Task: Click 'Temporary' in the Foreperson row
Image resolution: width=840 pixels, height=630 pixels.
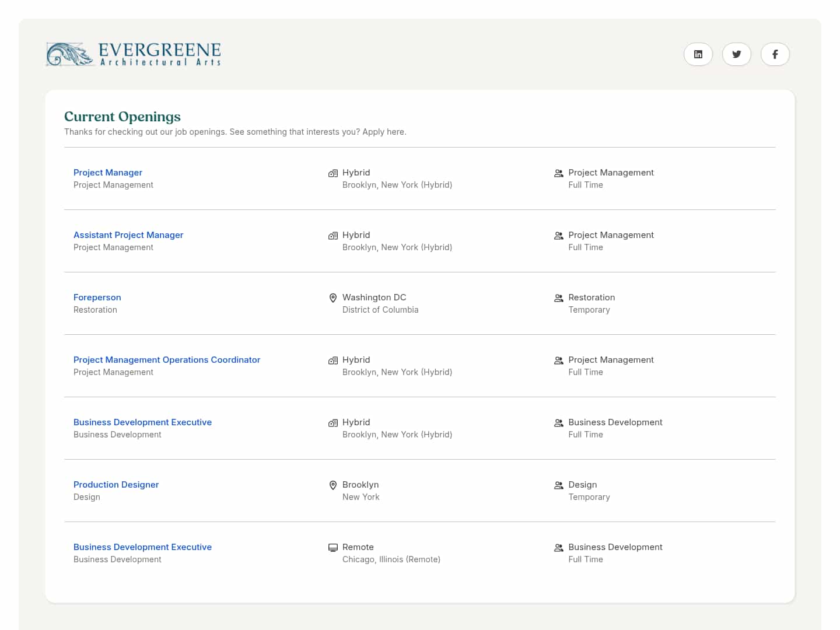Action: click(589, 310)
